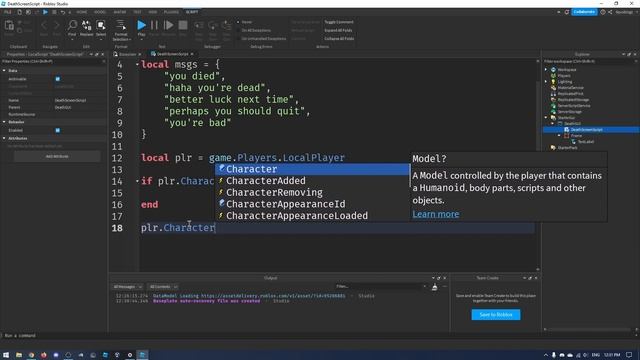Collapse the Attributes properties section
Image resolution: width=640 pixels, height=360 pixels.
point(4,138)
